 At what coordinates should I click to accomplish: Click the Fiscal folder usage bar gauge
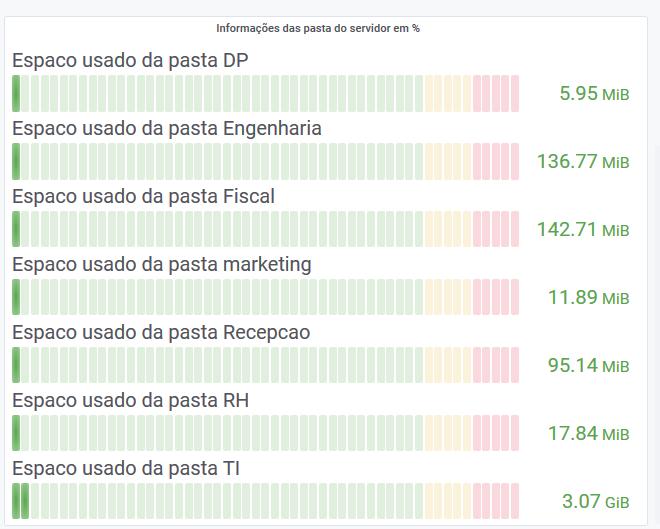266,229
